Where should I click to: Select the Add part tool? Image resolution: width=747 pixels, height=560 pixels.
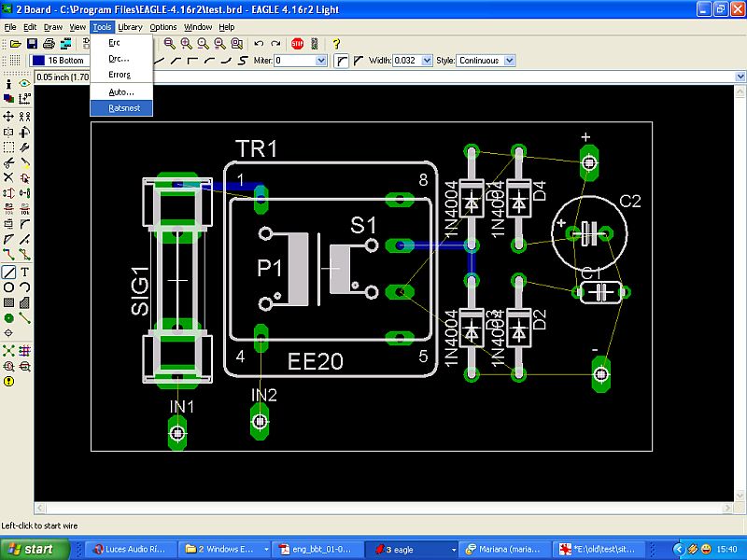(x=25, y=177)
